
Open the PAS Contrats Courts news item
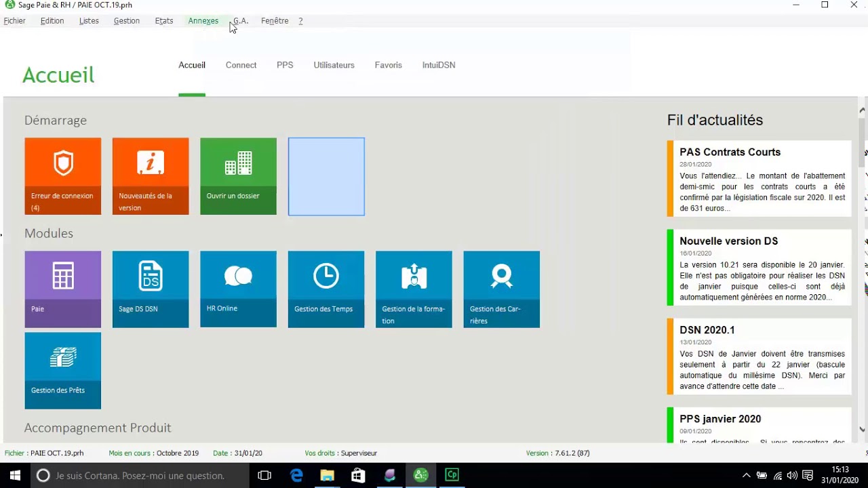pos(759,179)
